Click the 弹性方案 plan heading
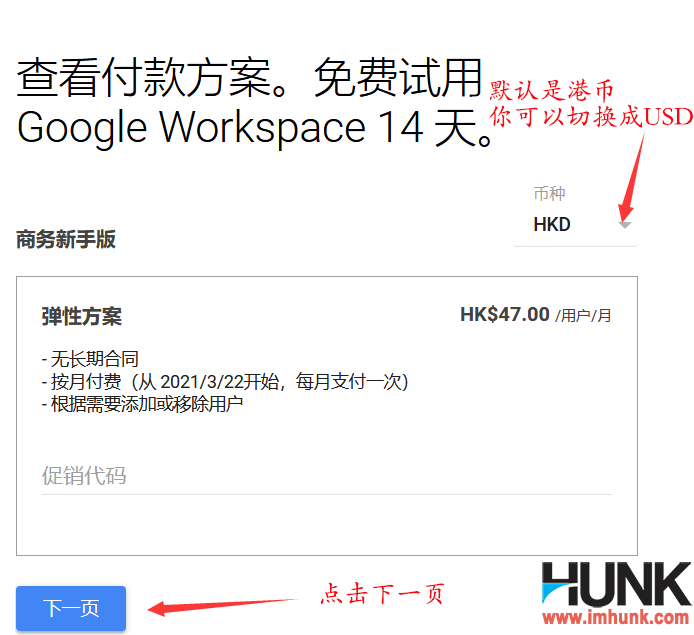The height and width of the screenshot is (635, 694). (x=82, y=317)
